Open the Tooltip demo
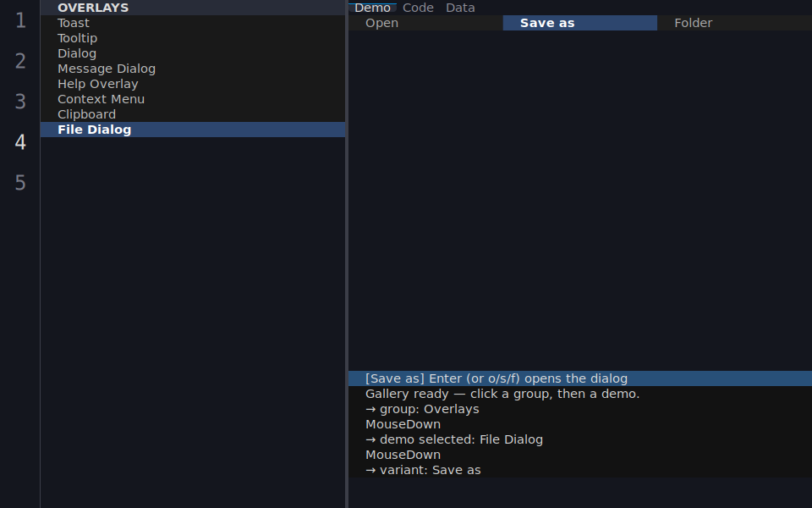Screen dimensions: 812x508 [x=193, y=38]
